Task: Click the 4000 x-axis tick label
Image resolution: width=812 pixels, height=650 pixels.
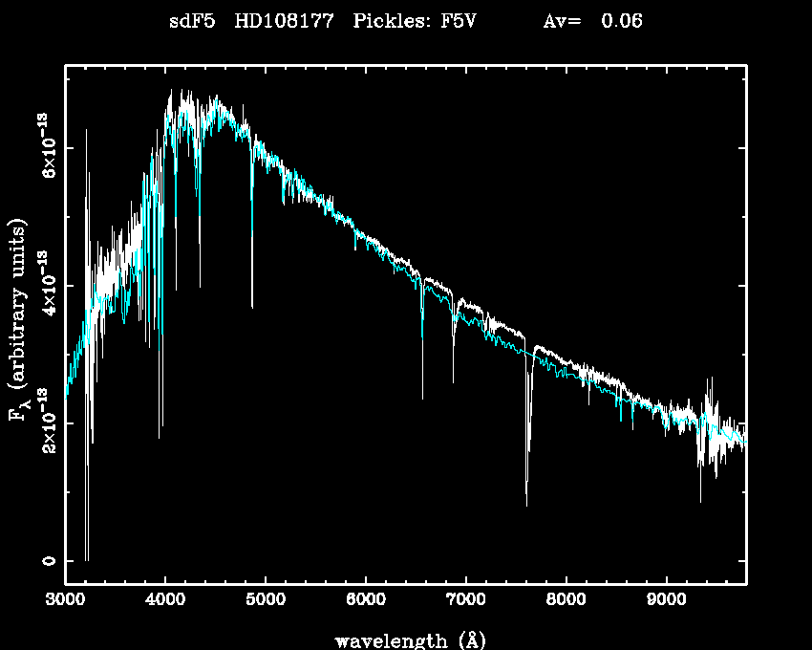Action: tap(165, 600)
